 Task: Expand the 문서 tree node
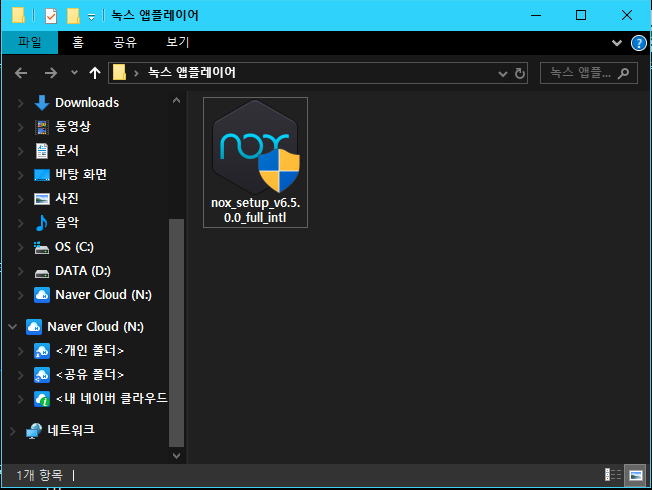tap(20, 151)
